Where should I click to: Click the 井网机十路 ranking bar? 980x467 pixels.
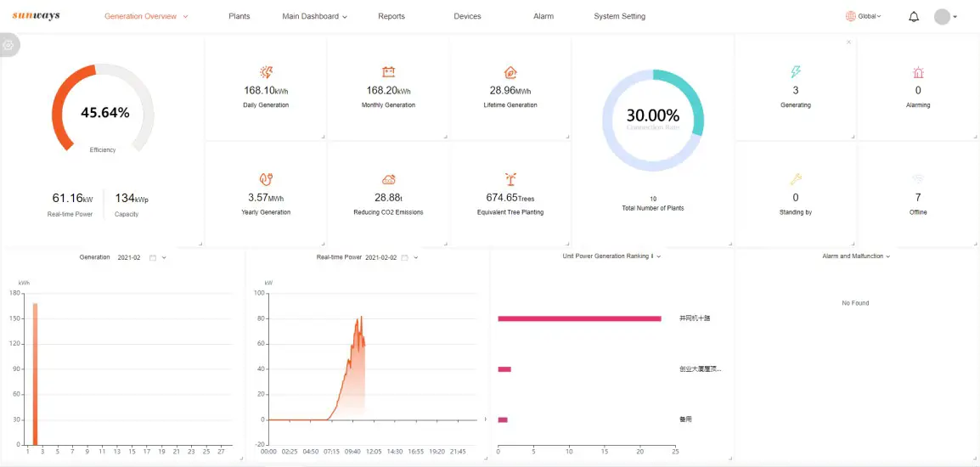[579, 319]
